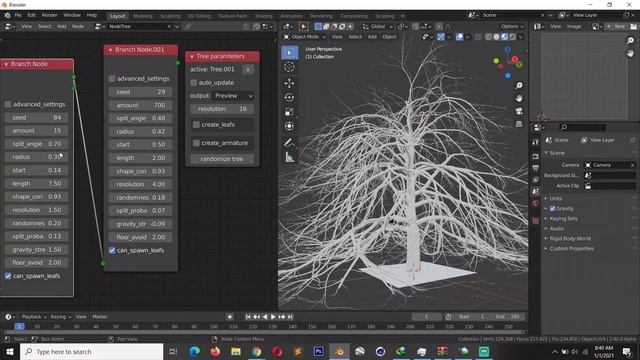The height and width of the screenshot is (360, 640).
Task: Open the Options dropdown in viewport header
Action: [x=512, y=27]
